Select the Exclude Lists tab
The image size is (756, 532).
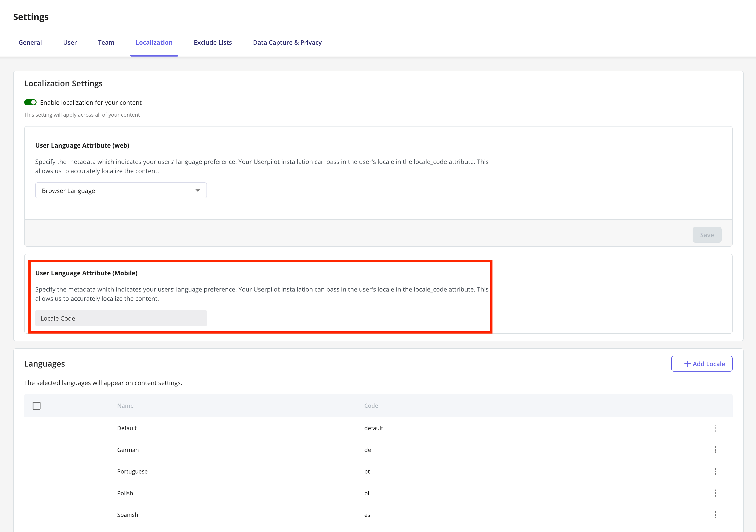(213, 42)
